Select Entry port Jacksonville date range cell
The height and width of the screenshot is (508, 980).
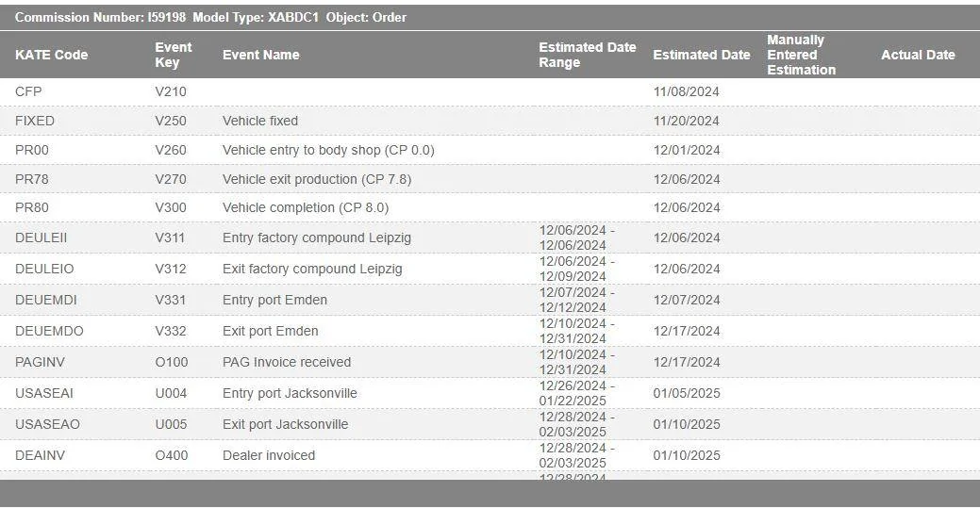576,393
